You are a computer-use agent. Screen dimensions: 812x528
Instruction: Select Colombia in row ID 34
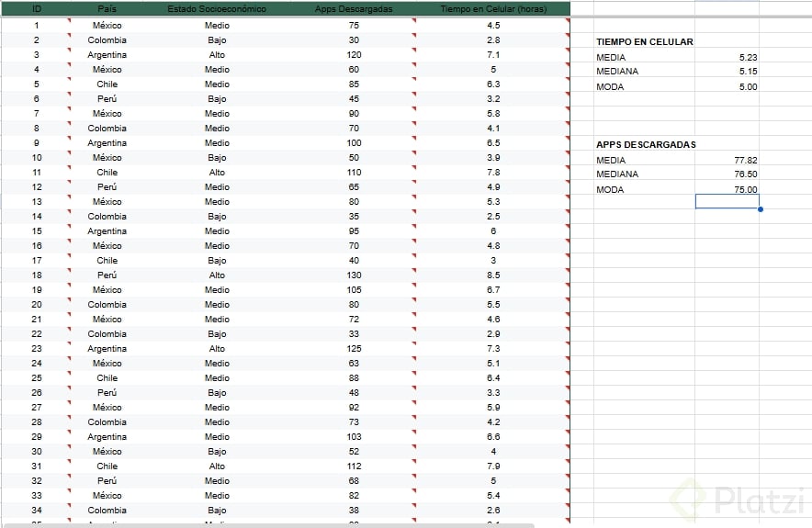coord(107,511)
